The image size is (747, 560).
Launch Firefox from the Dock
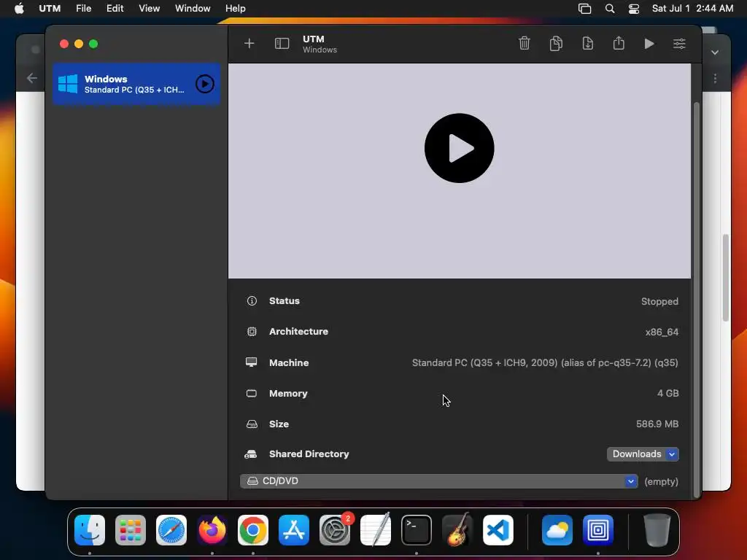[x=212, y=530]
